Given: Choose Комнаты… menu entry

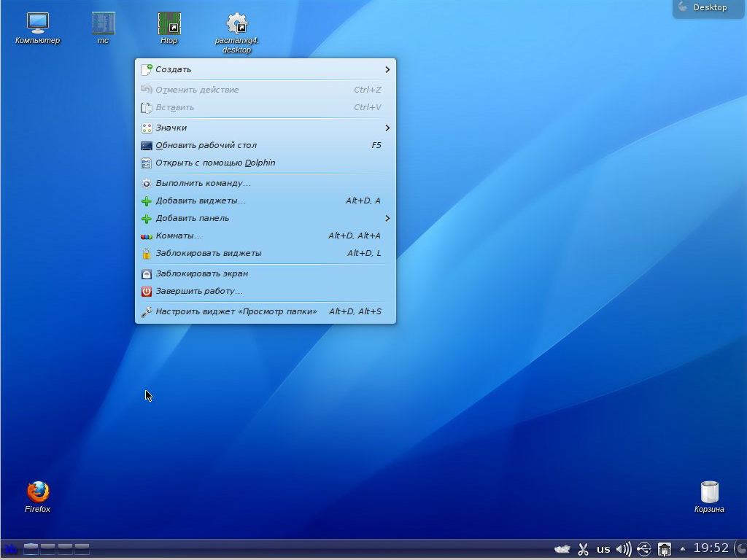Looking at the screenshot, I should pos(266,236).
